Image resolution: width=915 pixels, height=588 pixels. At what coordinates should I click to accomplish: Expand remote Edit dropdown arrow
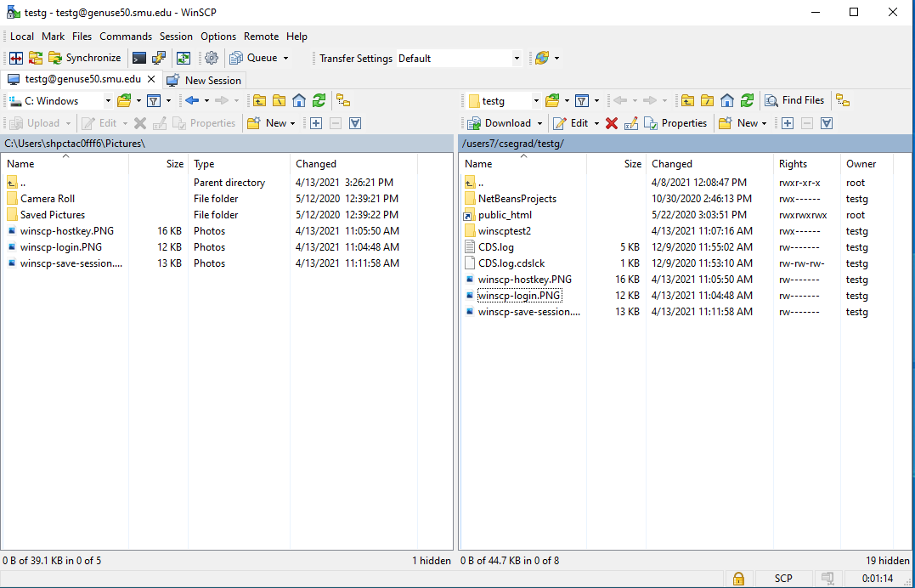pos(596,123)
